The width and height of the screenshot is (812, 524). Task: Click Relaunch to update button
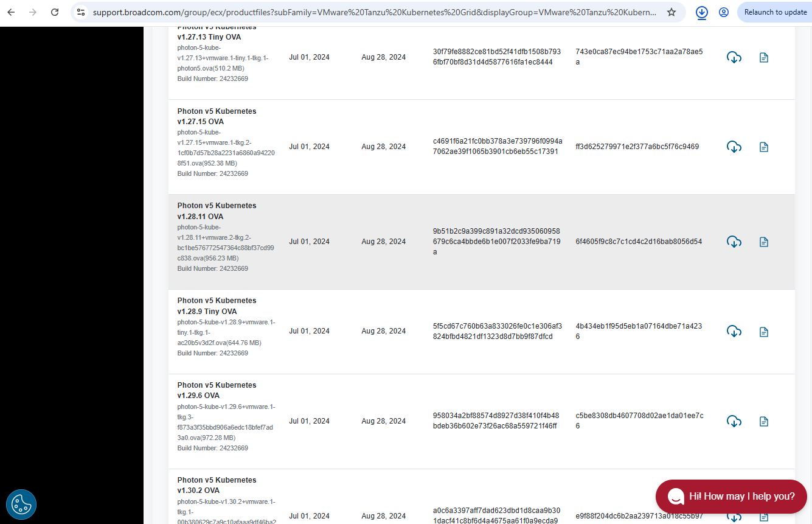[x=775, y=12]
